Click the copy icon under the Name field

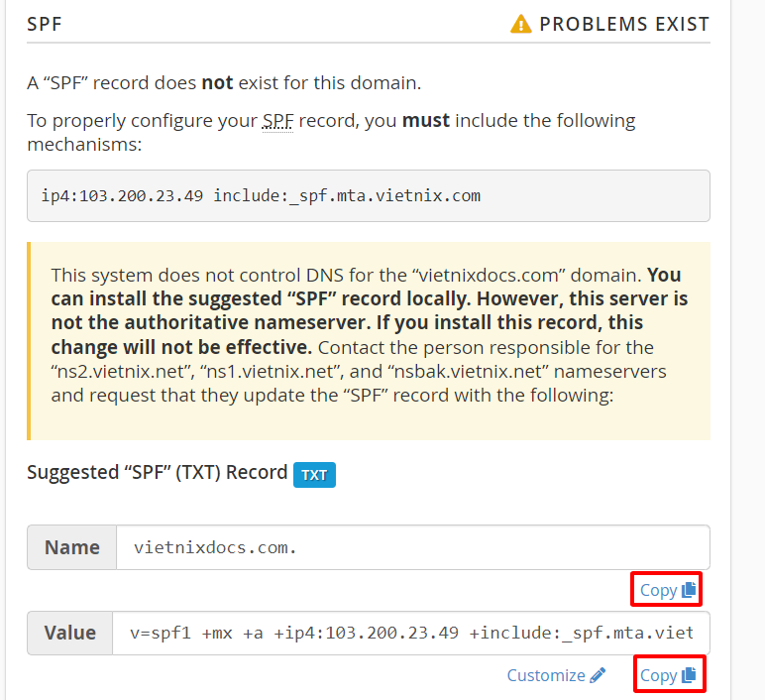click(689, 590)
